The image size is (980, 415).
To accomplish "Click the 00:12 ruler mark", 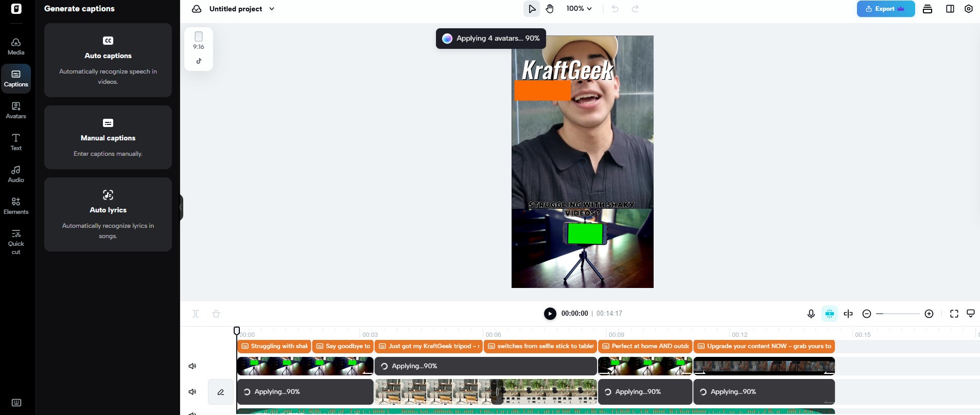I will point(740,335).
